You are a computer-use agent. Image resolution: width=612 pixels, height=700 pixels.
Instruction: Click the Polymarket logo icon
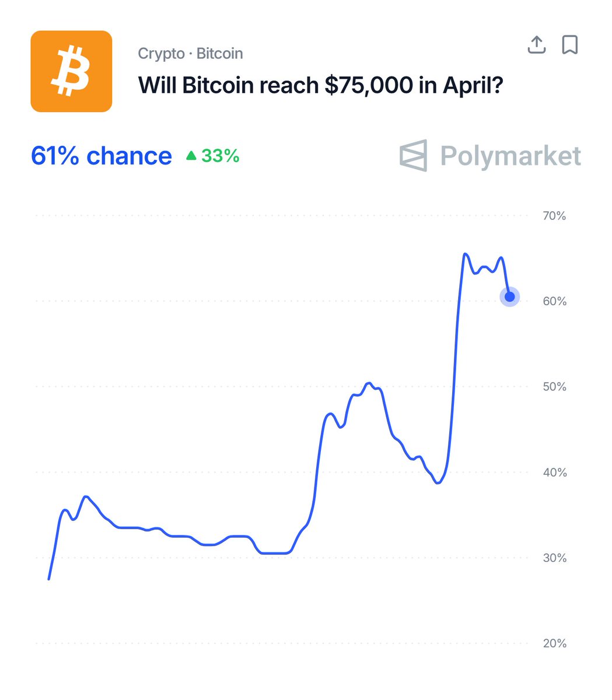(413, 156)
